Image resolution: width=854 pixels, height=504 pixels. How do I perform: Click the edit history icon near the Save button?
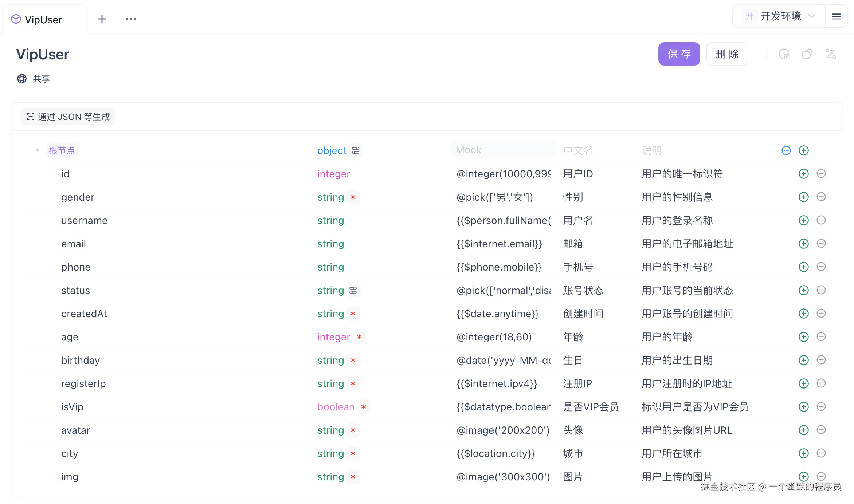[784, 54]
